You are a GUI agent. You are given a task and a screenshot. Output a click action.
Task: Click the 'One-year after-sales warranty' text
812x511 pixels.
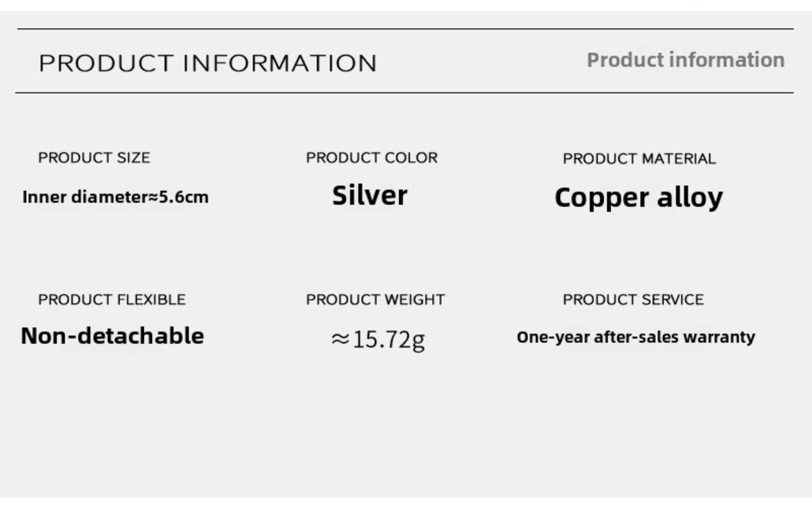tap(636, 337)
